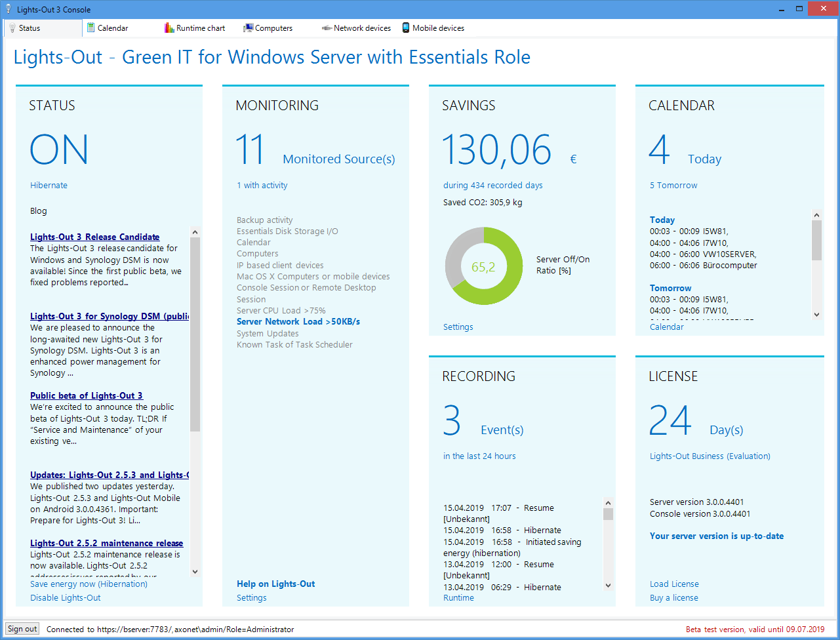Click the calendar list scroll-down arrow
The height and width of the screenshot is (640, 840).
coord(816,314)
